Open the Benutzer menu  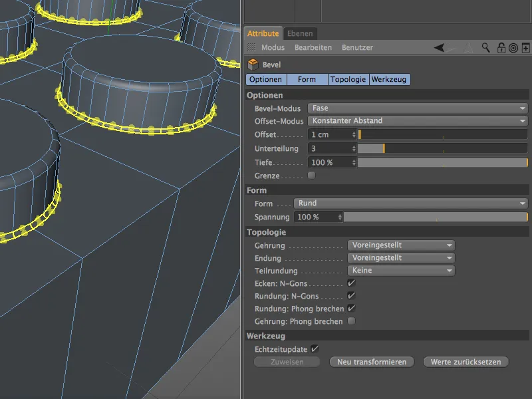pyautogui.click(x=357, y=47)
